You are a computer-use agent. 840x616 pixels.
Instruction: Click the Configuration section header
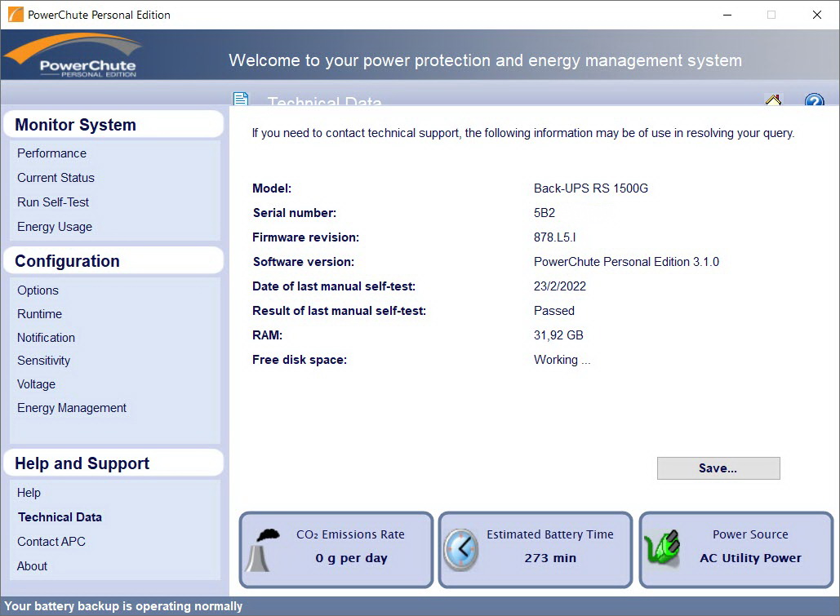tap(113, 261)
